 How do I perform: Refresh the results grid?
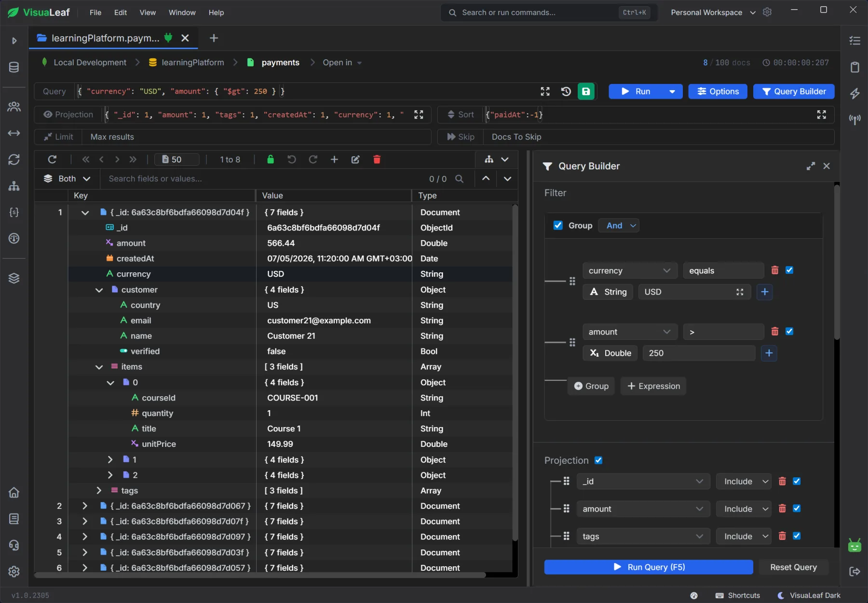pyautogui.click(x=52, y=160)
